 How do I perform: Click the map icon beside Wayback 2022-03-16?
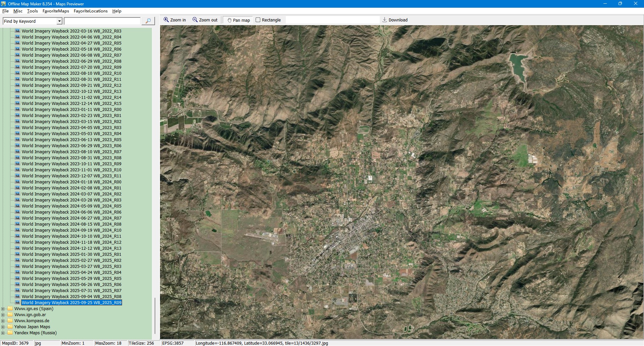pyautogui.click(x=18, y=31)
